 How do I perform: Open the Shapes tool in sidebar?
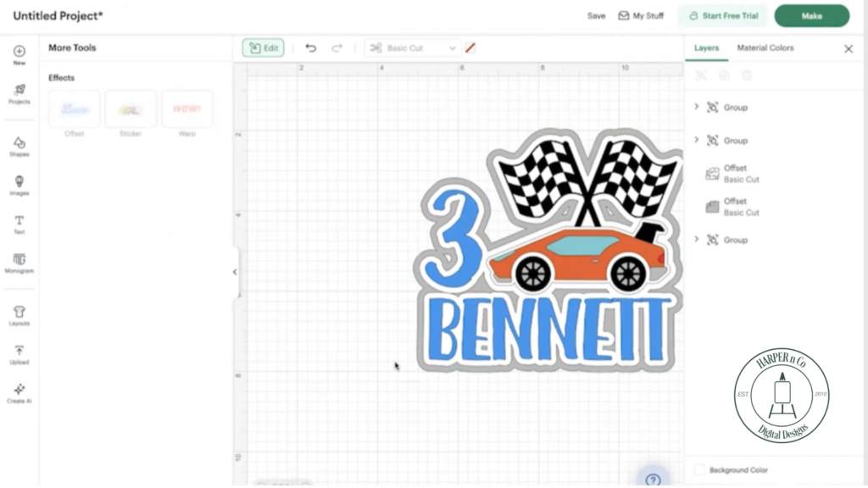pos(19,147)
